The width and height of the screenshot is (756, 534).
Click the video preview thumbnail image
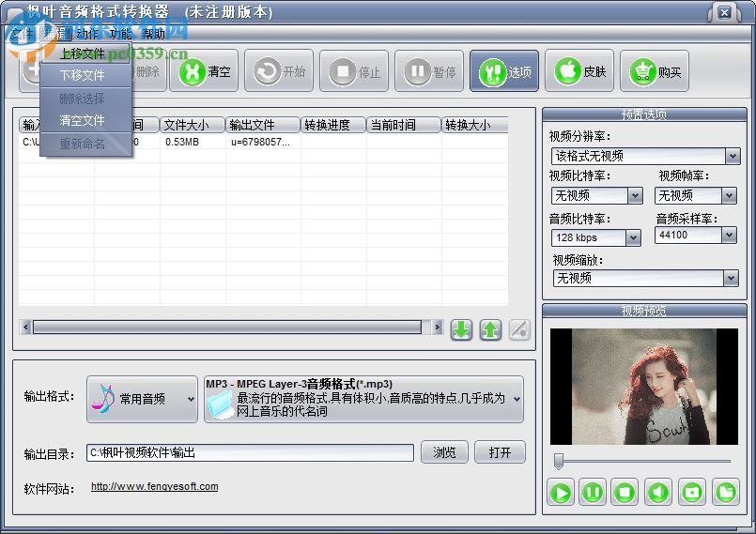coord(643,387)
